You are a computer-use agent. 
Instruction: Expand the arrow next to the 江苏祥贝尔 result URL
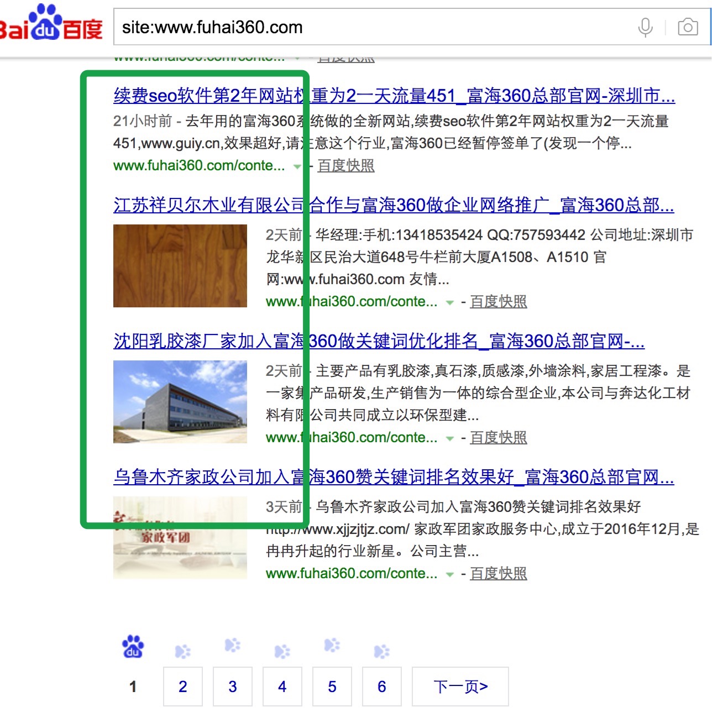pos(449,302)
